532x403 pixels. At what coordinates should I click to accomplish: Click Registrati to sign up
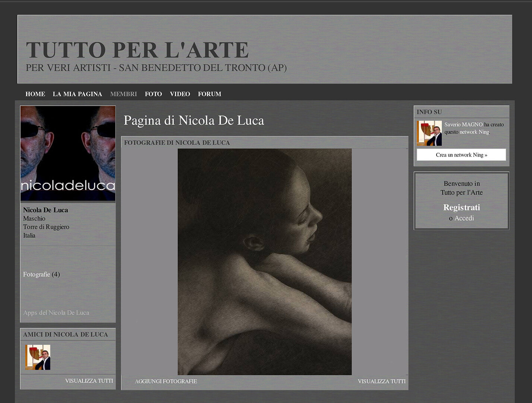click(x=461, y=207)
